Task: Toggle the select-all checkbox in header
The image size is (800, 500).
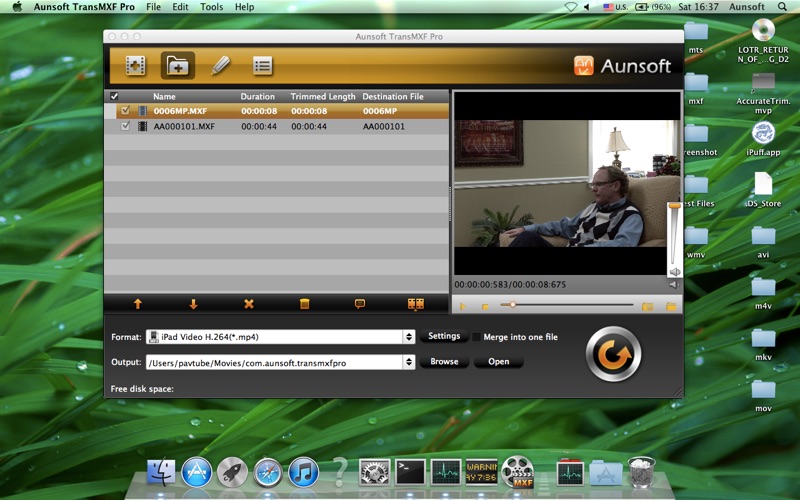Action: point(114,96)
